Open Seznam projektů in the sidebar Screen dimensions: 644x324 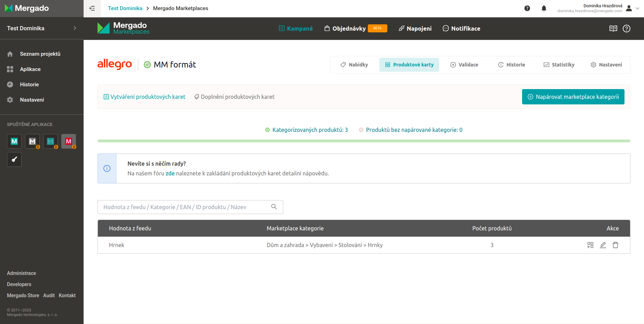click(40, 54)
